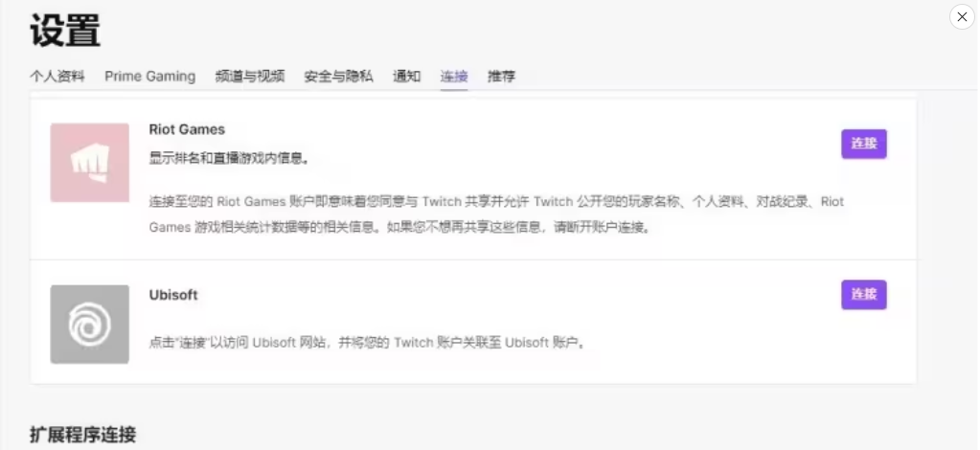This screenshot has height=450, width=980.
Task: Click the 设置 page heading
Action: [66, 30]
